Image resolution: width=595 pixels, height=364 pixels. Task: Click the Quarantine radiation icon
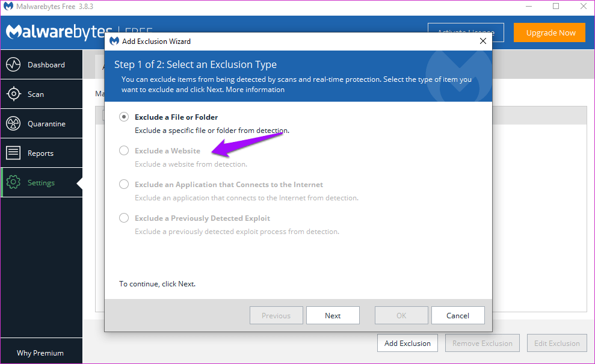pos(13,123)
